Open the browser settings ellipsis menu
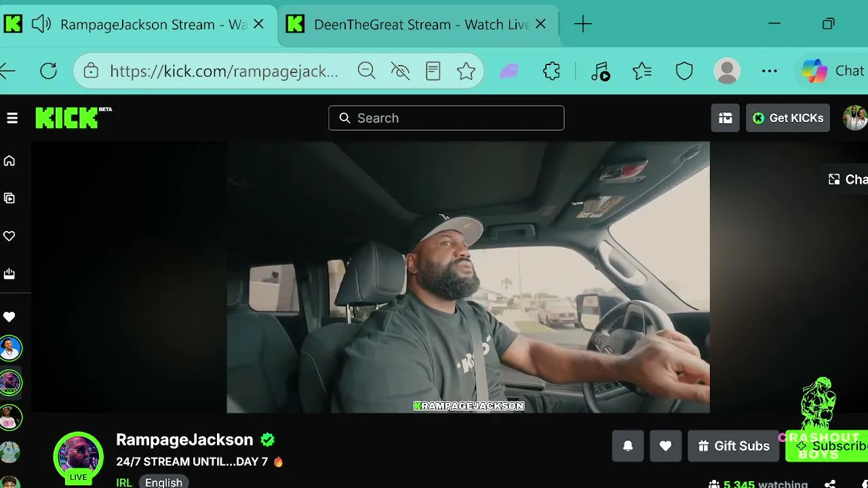 click(x=770, y=70)
